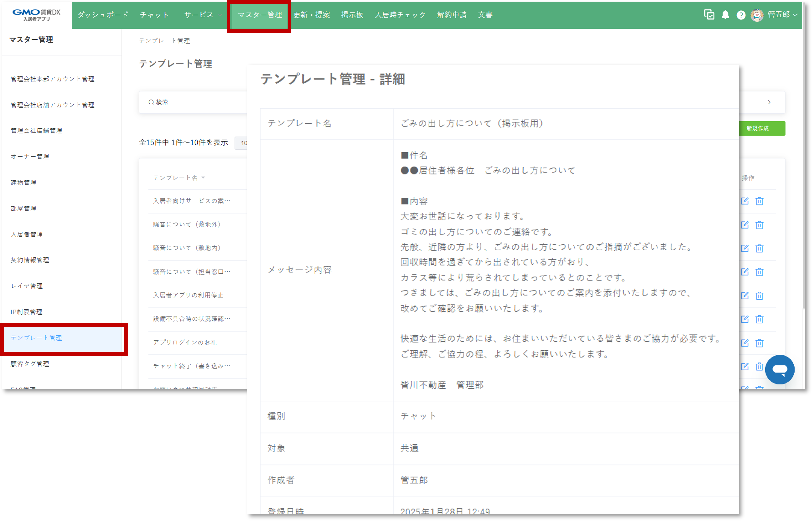Open notifications via the bell icon
Viewport: 812px width, 521px height.
point(726,15)
